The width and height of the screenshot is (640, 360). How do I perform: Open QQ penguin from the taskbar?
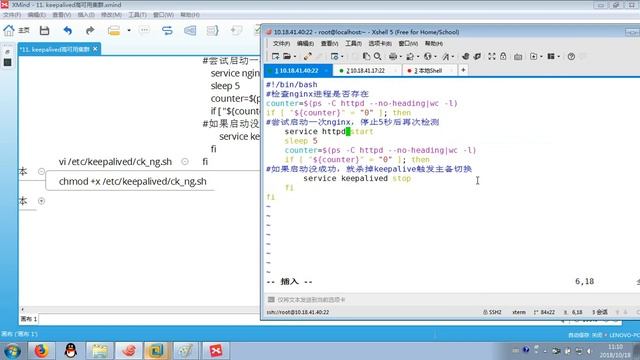(x=71, y=351)
